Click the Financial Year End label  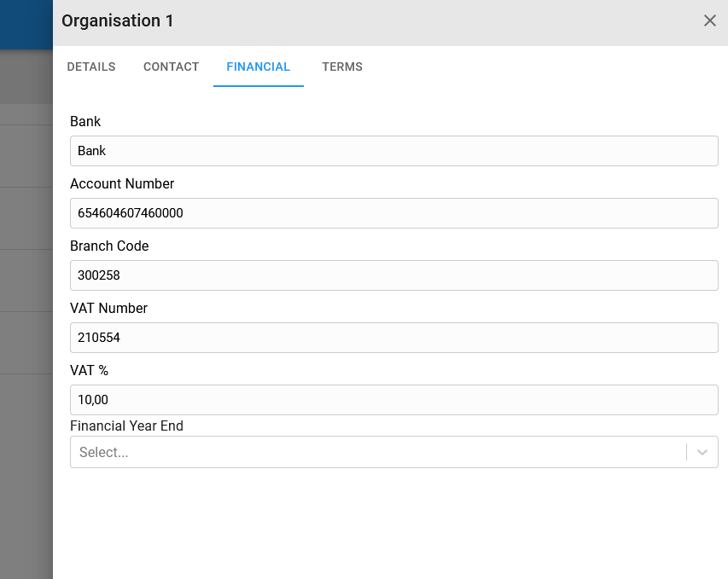[127, 426]
